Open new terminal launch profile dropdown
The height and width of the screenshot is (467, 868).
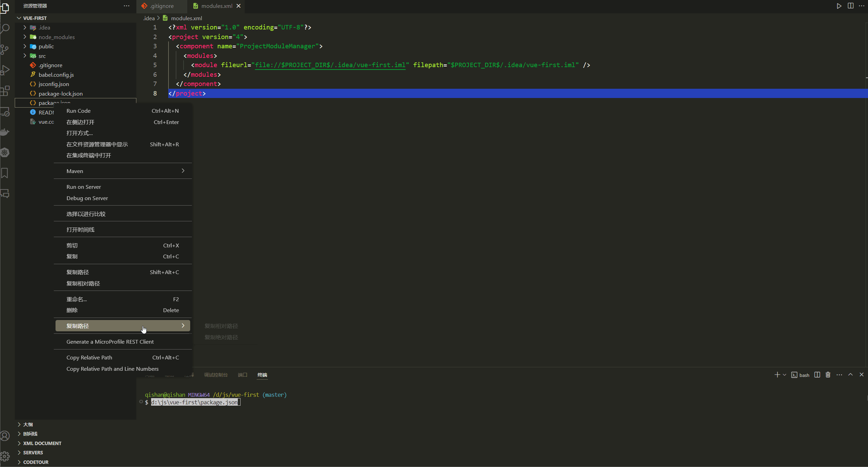tap(785, 375)
